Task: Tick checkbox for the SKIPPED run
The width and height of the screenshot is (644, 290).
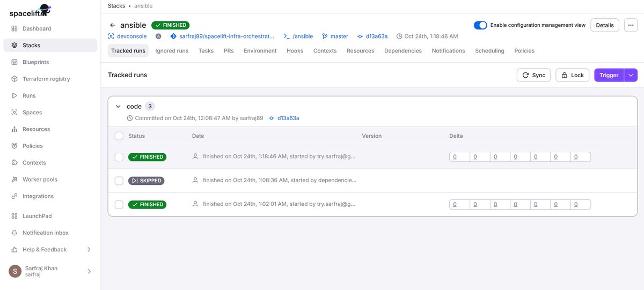Action: (119, 181)
